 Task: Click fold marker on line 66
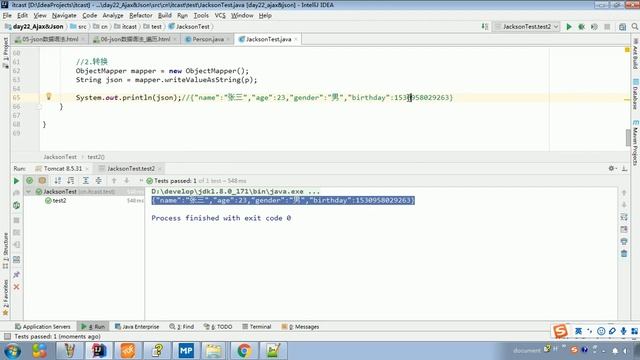pos(39,107)
